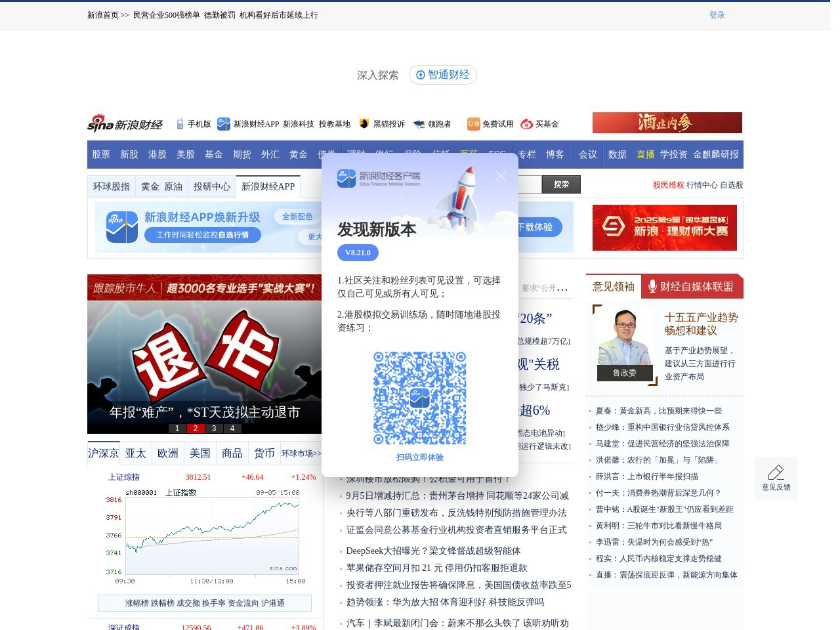Viewport: 840px width, 630px height.
Task: Open 新浪科技 header link
Action: pyautogui.click(x=299, y=124)
